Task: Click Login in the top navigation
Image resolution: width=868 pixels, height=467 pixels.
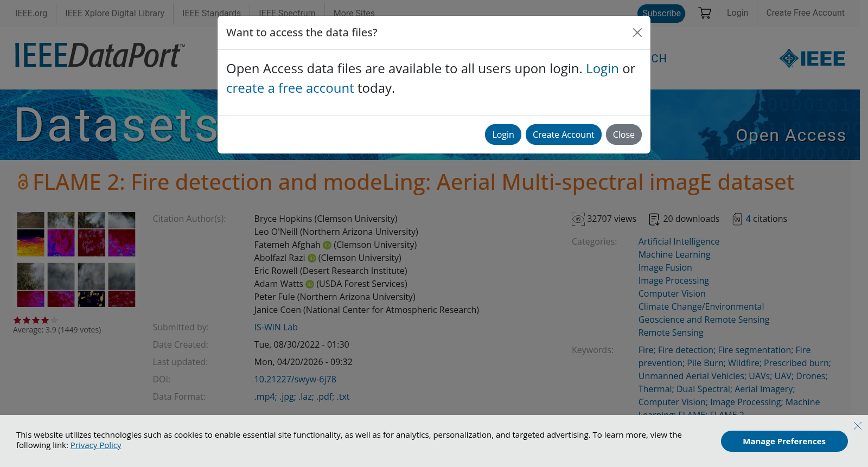Action: point(737,12)
